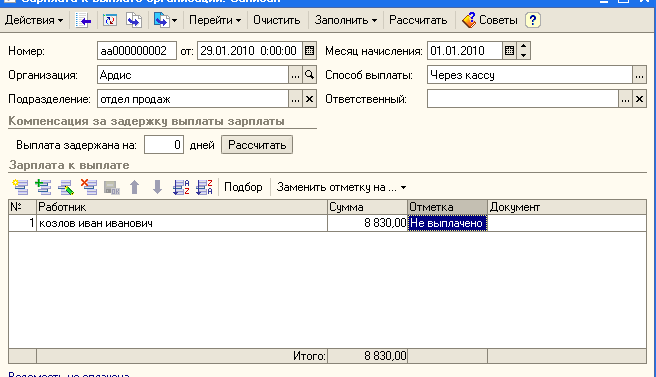Clear the Подразделение field with X
This screenshot has height=377, width=656.
pos(310,99)
